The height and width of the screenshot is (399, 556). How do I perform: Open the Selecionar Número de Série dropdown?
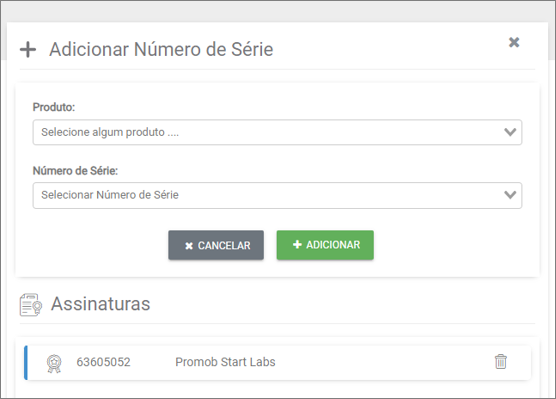277,195
